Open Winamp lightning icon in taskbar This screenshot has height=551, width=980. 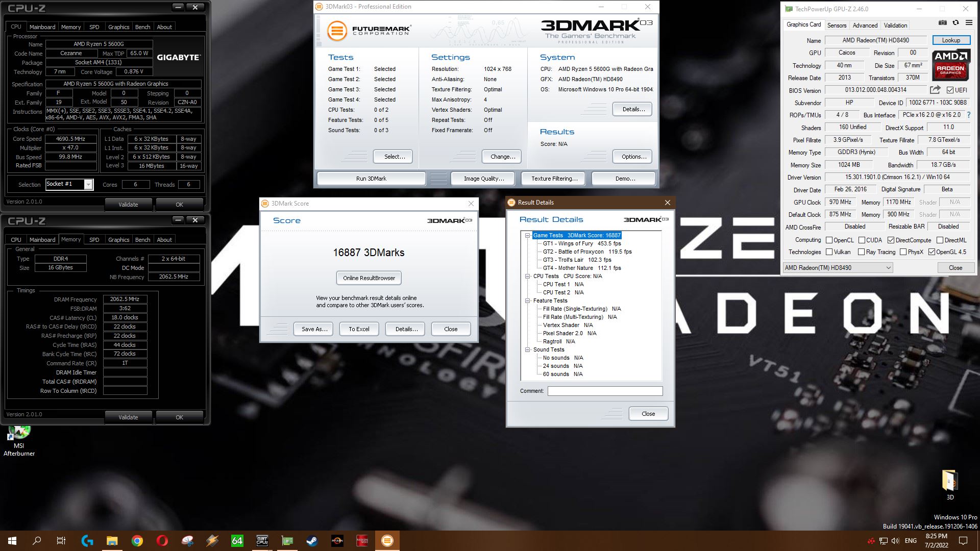point(212,541)
